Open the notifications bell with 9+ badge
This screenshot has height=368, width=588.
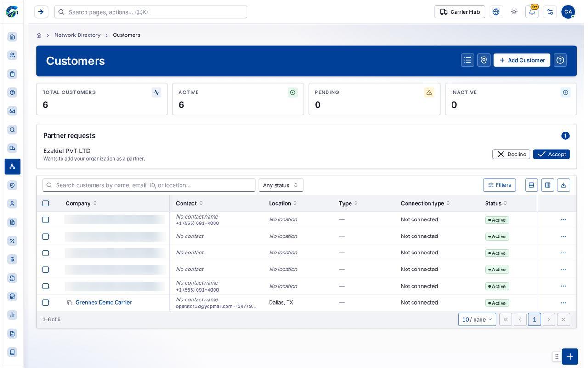coord(532,12)
